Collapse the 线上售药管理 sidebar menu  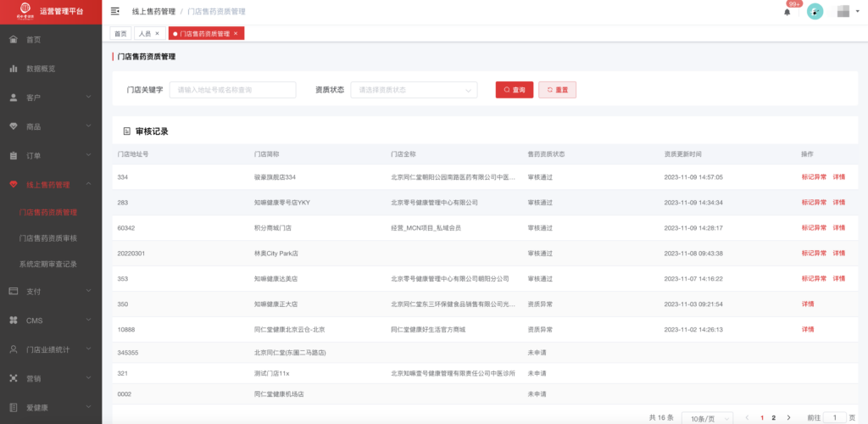pos(88,184)
